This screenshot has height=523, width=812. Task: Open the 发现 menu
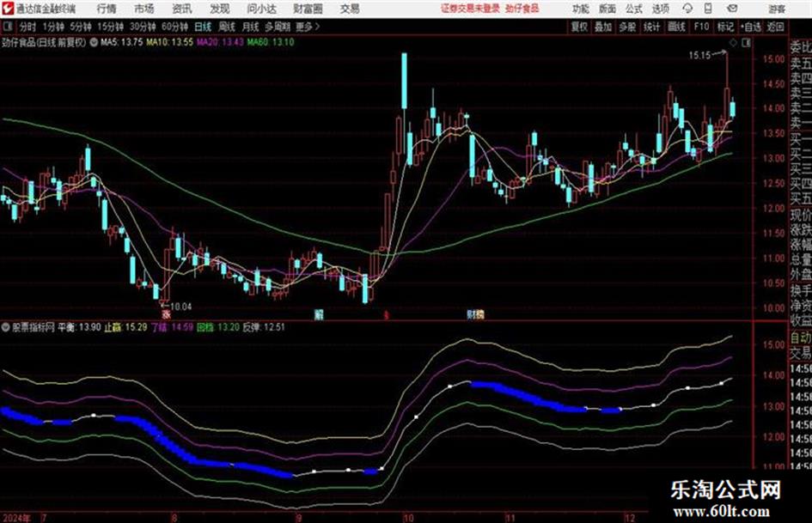[220, 9]
